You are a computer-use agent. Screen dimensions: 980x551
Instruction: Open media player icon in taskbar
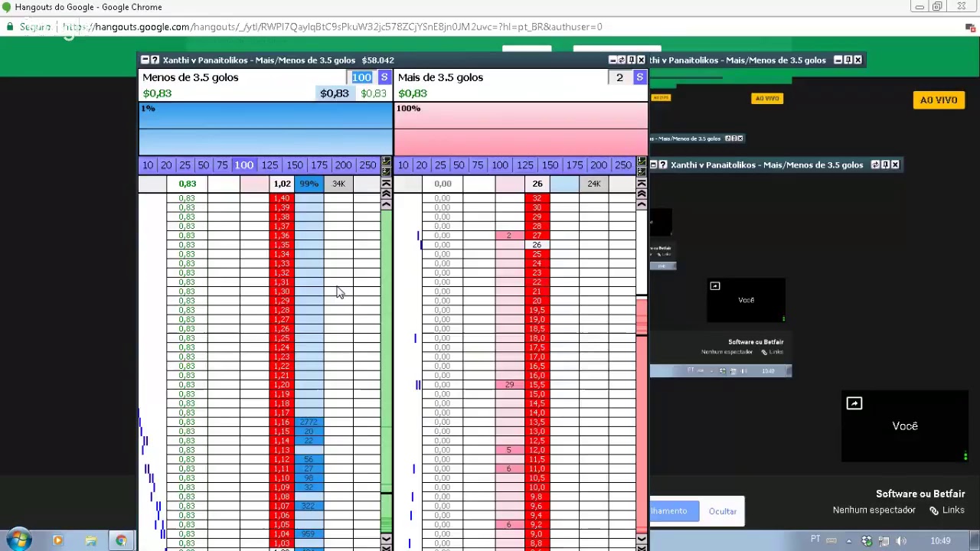tap(57, 541)
